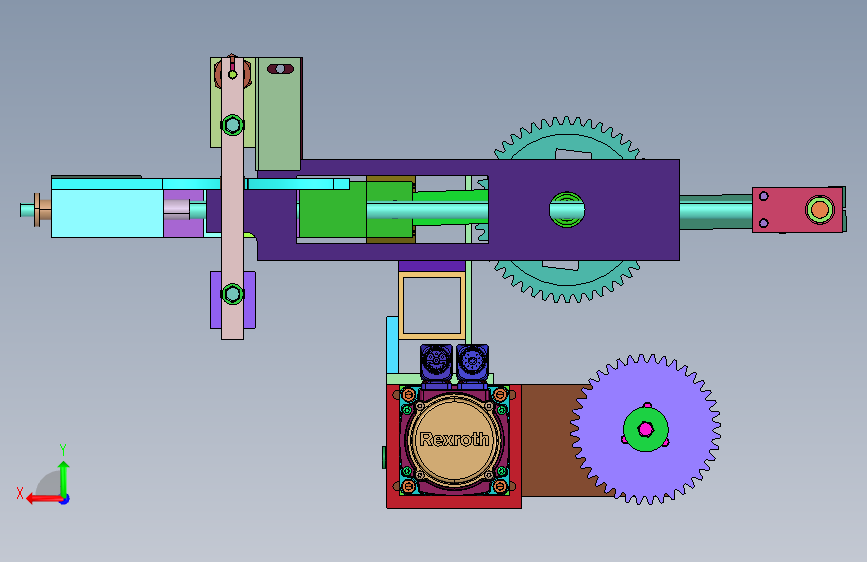The image size is (867, 562).
Task: Click the blue Z axis dot on triad
Action: pos(65,499)
